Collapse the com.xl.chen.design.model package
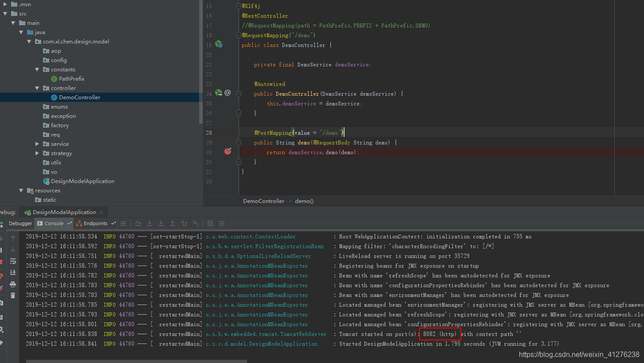 (29, 42)
